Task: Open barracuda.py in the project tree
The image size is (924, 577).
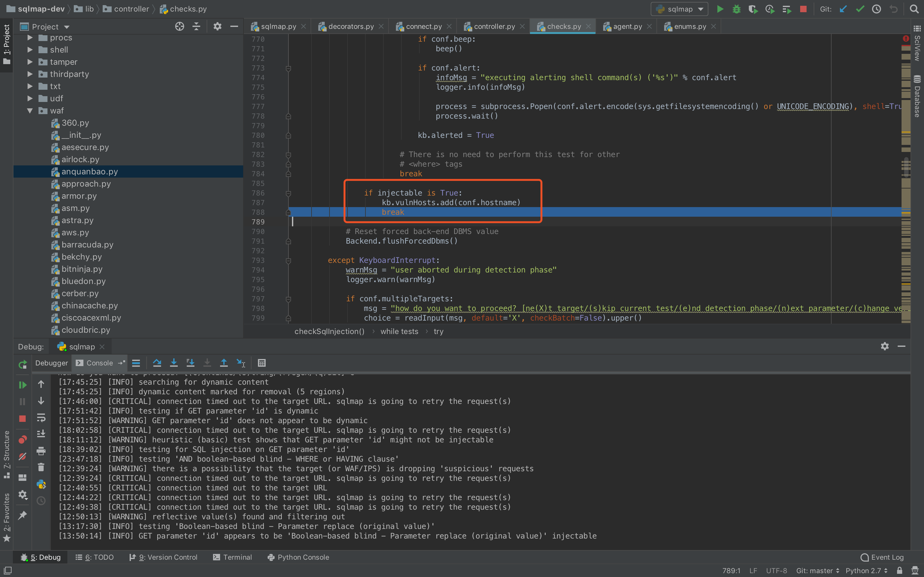Action: pyautogui.click(x=88, y=245)
